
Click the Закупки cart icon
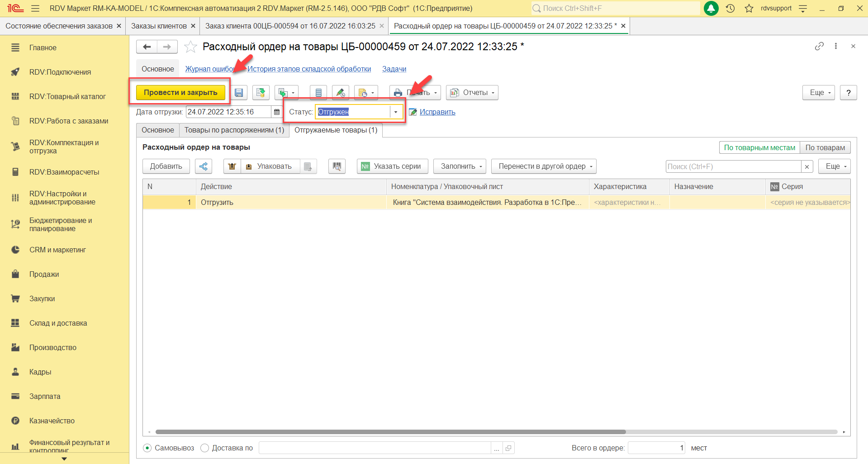(x=15, y=298)
